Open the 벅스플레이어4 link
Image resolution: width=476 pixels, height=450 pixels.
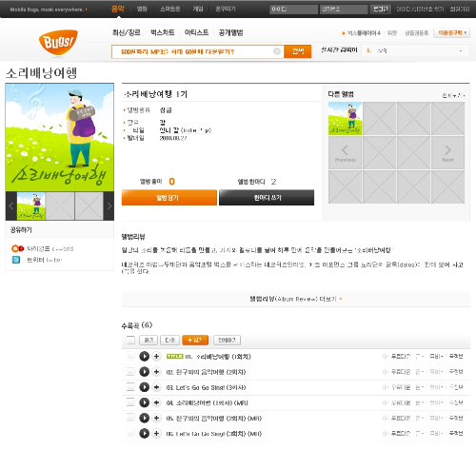(x=364, y=33)
